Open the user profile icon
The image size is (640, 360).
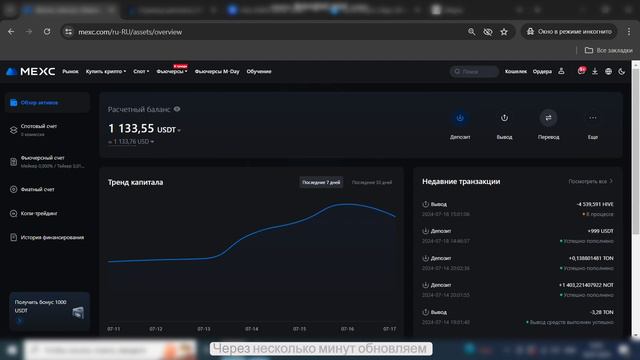(x=562, y=71)
